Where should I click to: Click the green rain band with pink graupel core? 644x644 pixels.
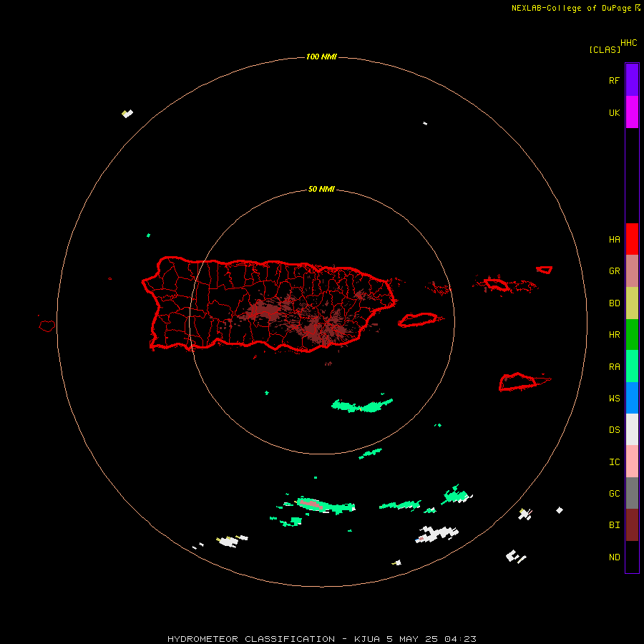(x=324, y=505)
